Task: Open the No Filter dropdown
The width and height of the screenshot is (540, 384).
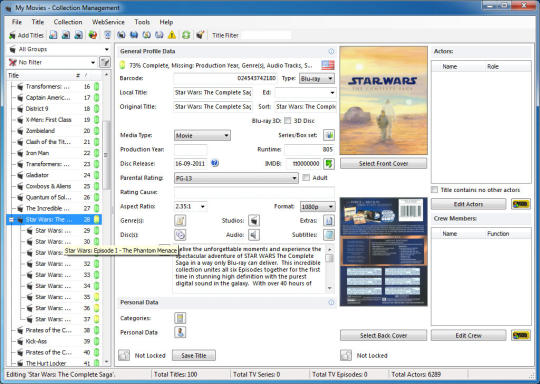Action: pos(52,62)
